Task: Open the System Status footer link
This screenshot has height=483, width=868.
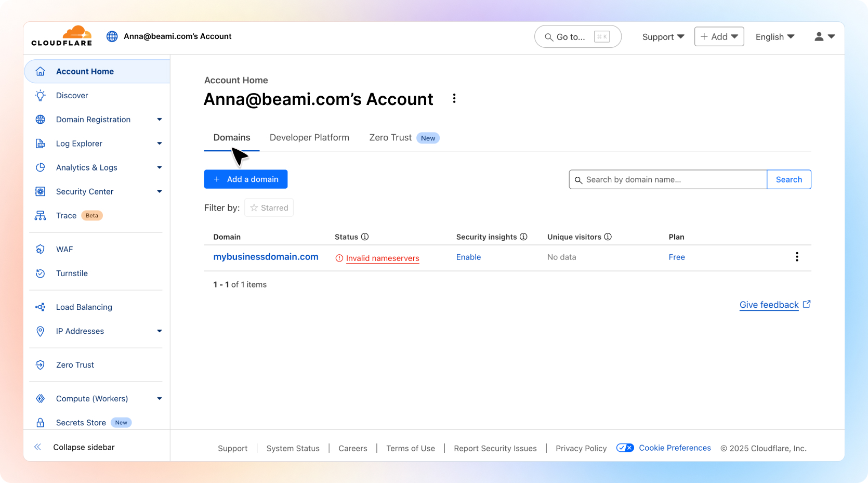Action: pos(293,448)
